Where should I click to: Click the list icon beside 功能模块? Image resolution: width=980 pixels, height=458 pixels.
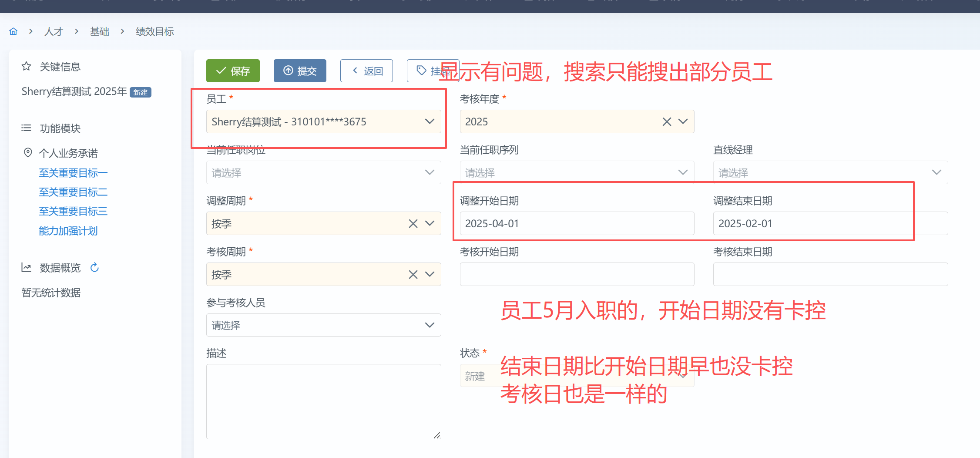click(27, 128)
